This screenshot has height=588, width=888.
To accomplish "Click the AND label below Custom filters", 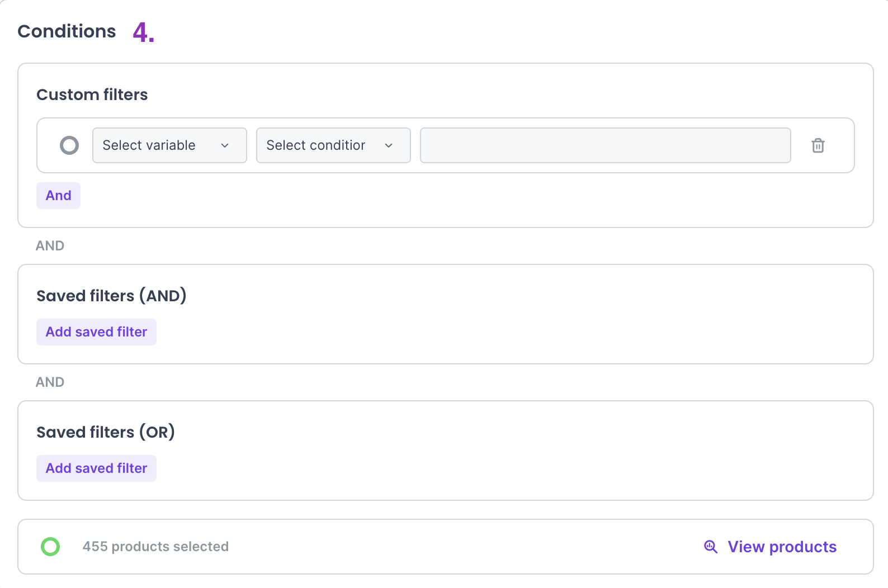I will click(x=50, y=246).
